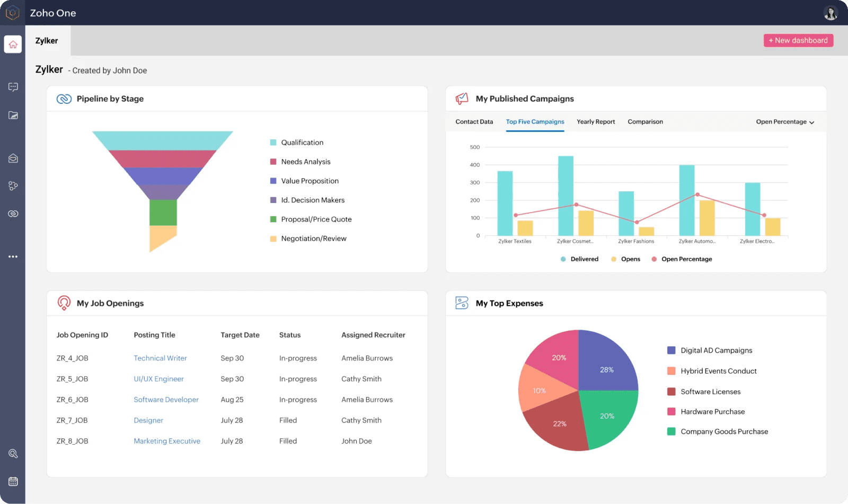Click the Digital AD Campaigns color swatch
848x504 pixels.
click(x=671, y=350)
